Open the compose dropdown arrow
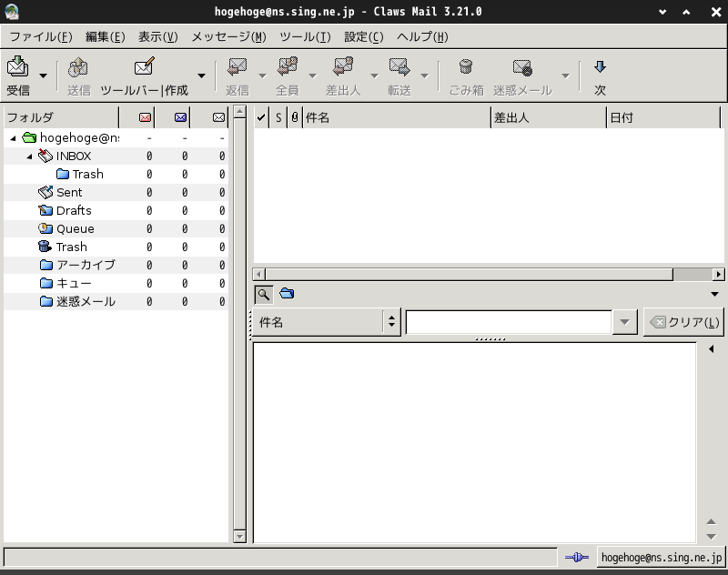The height and width of the screenshot is (575, 728). tap(201, 76)
